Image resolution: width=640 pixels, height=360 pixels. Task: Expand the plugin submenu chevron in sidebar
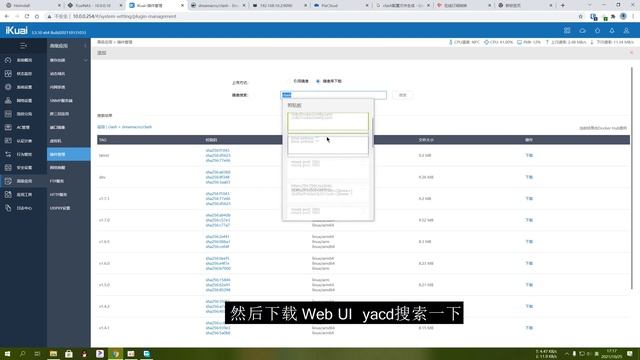86,60
